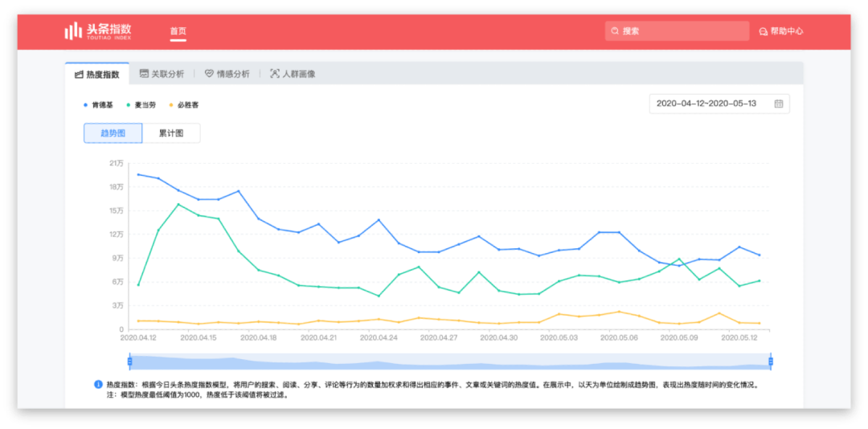Open the date range 2020-04-12~2020-05-13 picker
This screenshot has height=429, width=868.
(x=719, y=104)
